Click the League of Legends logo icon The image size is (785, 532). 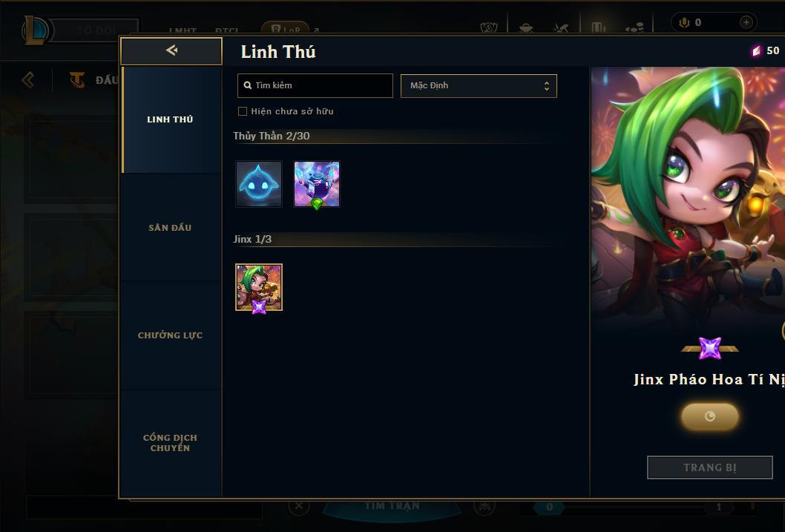pyautogui.click(x=35, y=30)
